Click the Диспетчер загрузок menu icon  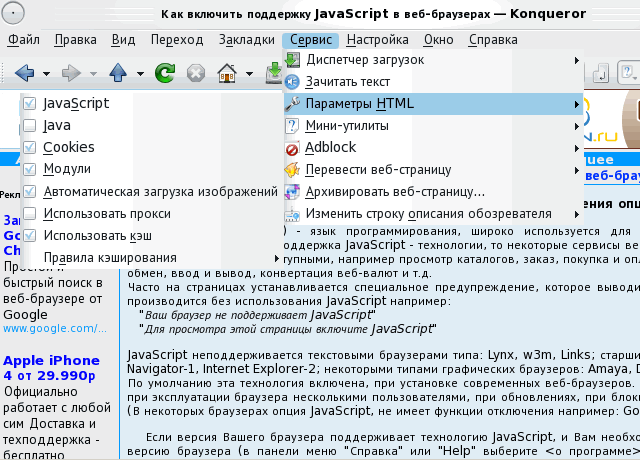coord(292,60)
